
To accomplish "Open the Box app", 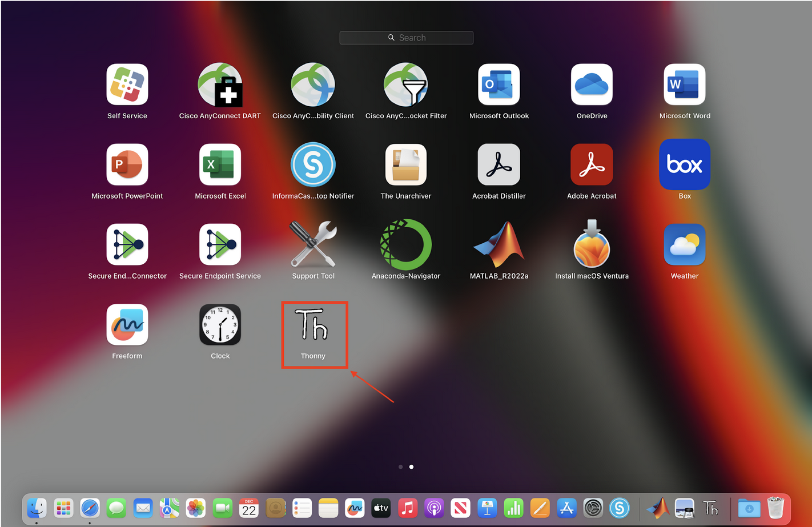I will pos(685,164).
